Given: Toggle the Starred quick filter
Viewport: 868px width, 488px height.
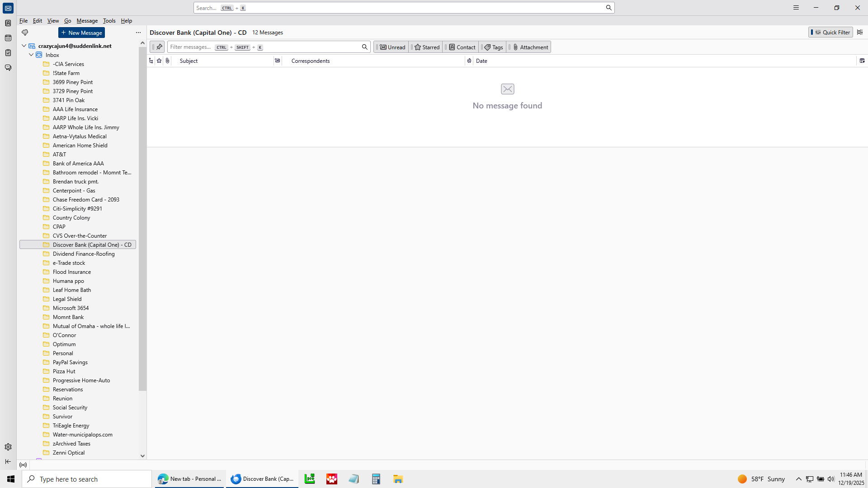Looking at the screenshot, I should [x=426, y=47].
